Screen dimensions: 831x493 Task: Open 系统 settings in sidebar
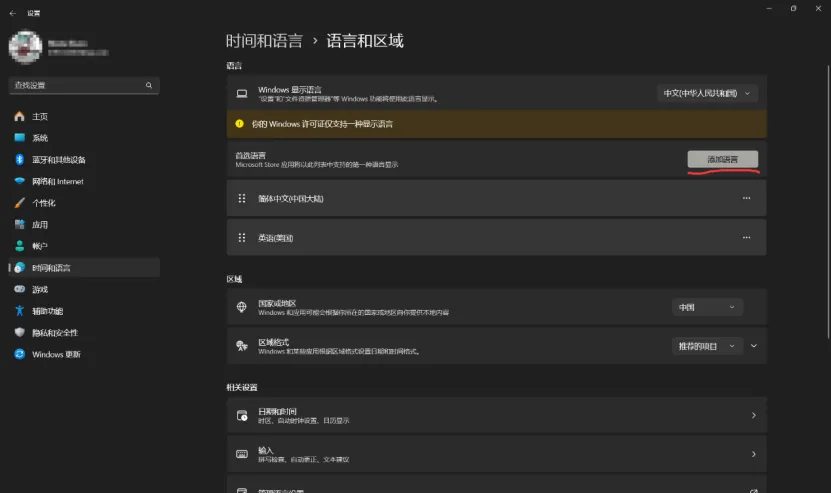[x=84, y=138]
